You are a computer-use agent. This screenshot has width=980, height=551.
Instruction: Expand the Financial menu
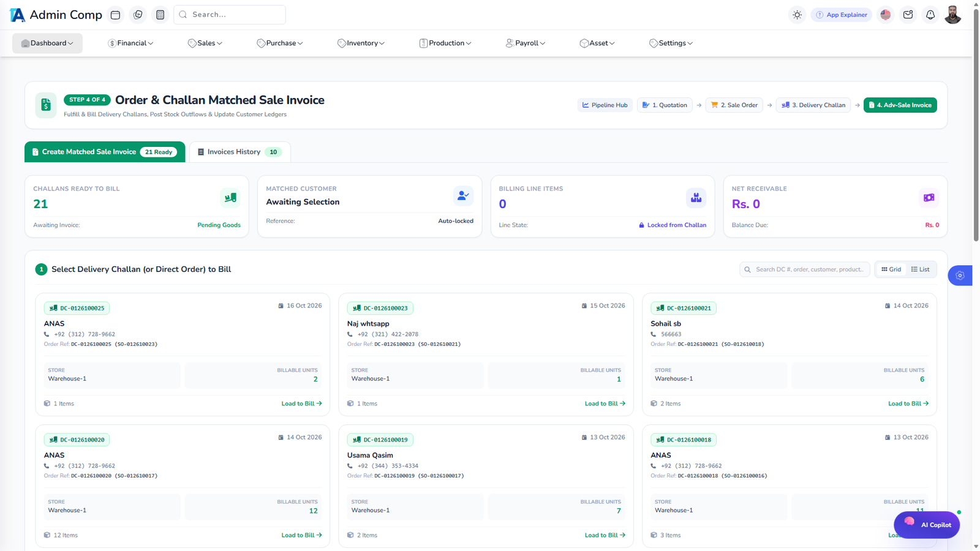130,43
